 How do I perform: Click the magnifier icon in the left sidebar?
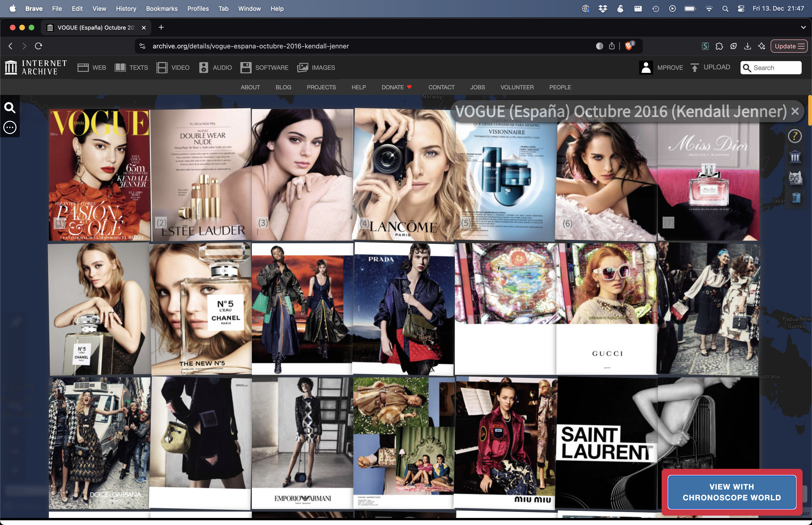click(10, 108)
